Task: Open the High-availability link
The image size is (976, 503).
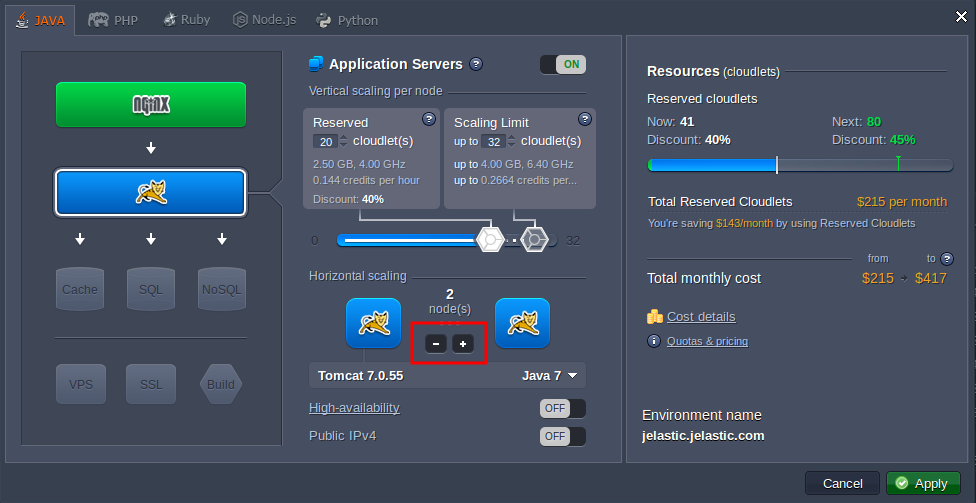Action: (354, 408)
